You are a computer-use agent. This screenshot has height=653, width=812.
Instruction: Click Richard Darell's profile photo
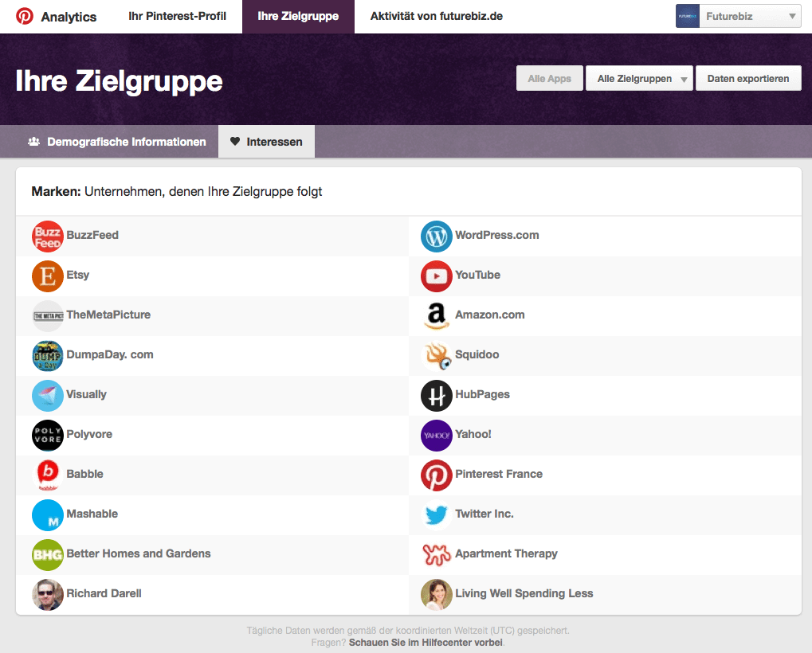click(x=48, y=595)
